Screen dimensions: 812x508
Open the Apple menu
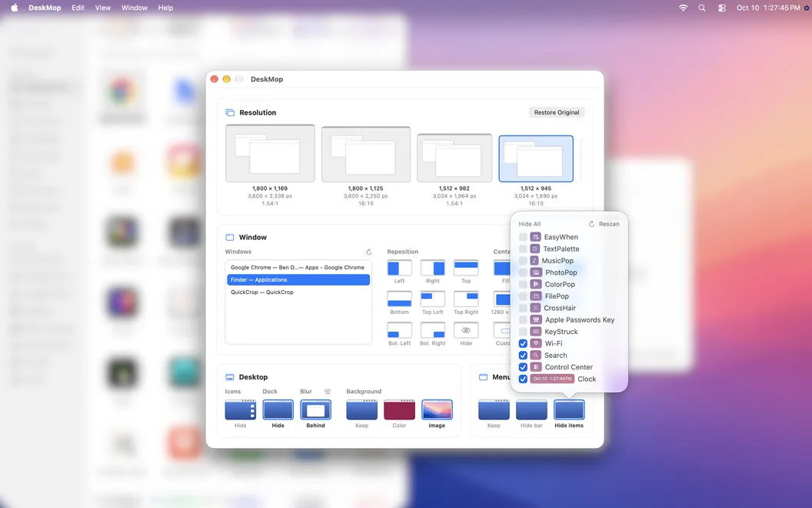click(15, 8)
